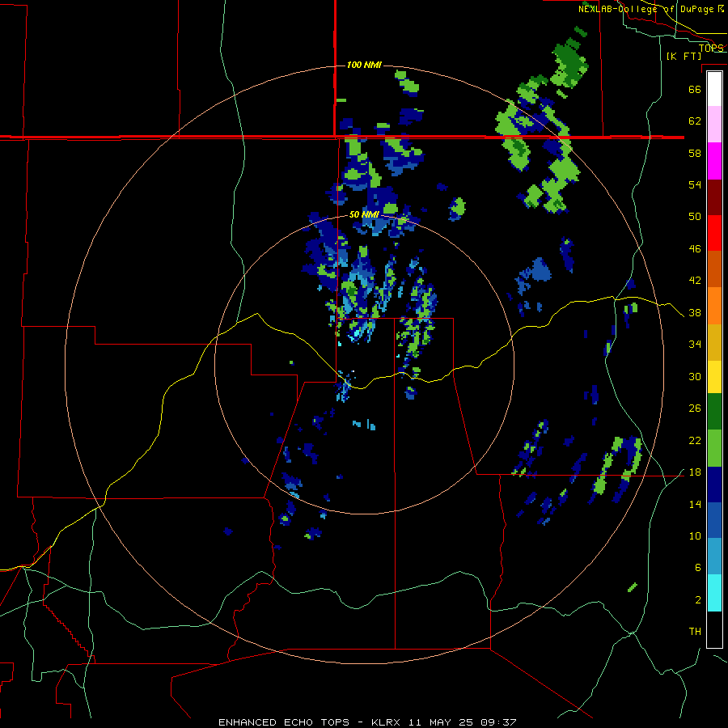Viewport: 728px width, 728px height.
Task: Click the white color swatch above 66
Action: coord(714,89)
